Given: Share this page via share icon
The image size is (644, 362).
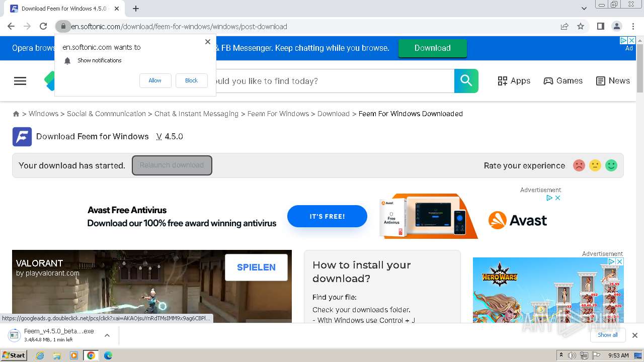Looking at the screenshot, I should pos(565,26).
